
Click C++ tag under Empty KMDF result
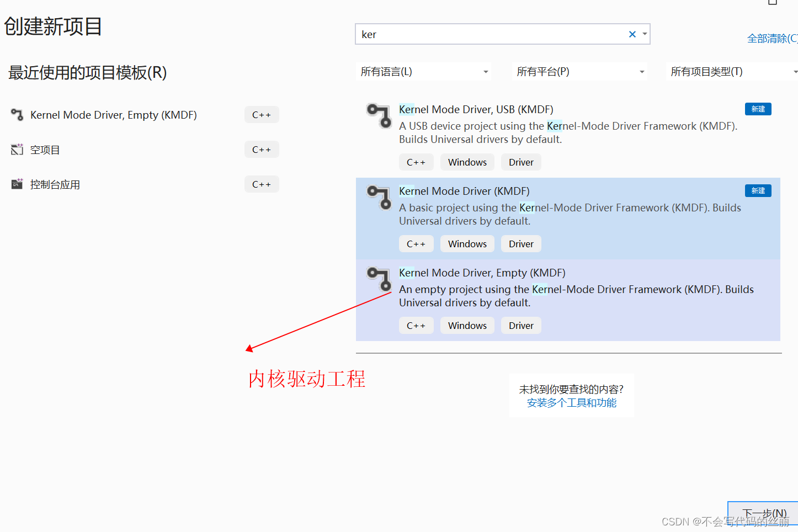(x=416, y=326)
